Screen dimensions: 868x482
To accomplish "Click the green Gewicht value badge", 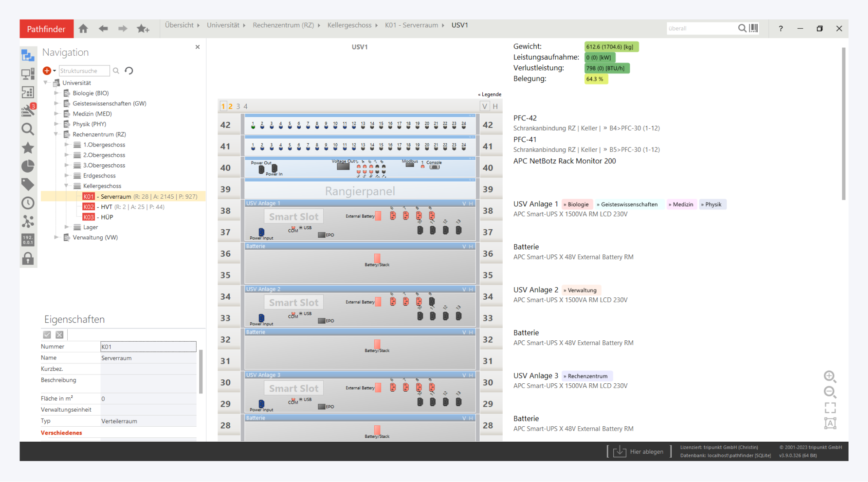I will click(611, 46).
